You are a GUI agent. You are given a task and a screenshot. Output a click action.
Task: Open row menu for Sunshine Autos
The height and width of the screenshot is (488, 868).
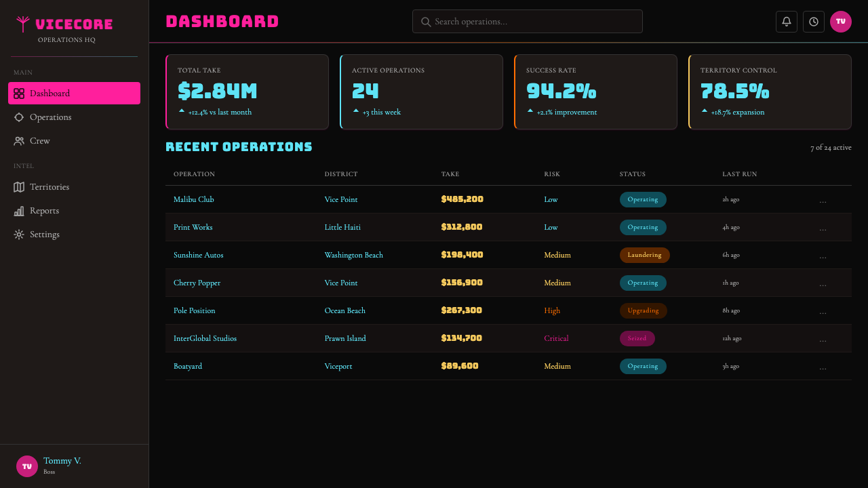[x=823, y=256]
